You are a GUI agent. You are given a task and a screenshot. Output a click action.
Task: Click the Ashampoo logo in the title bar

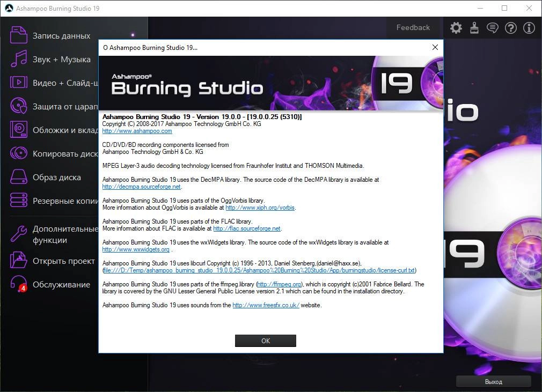(9, 8)
